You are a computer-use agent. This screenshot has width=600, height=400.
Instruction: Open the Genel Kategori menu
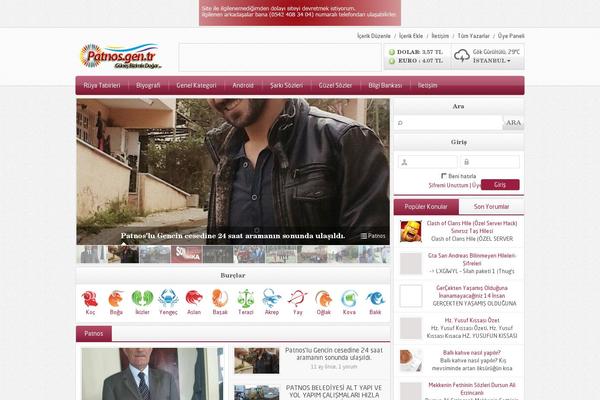coord(196,85)
